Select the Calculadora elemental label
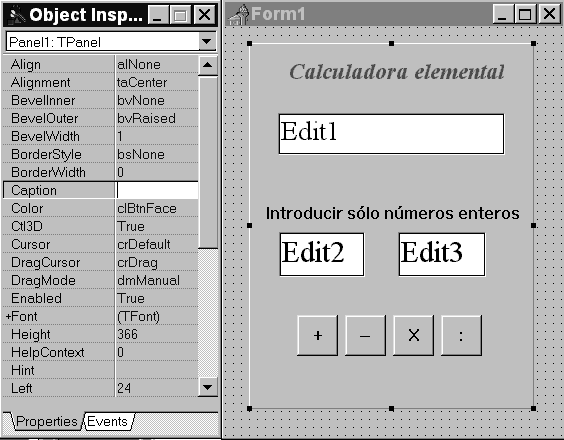This screenshot has width=564, height=440. tap(396, 72)
